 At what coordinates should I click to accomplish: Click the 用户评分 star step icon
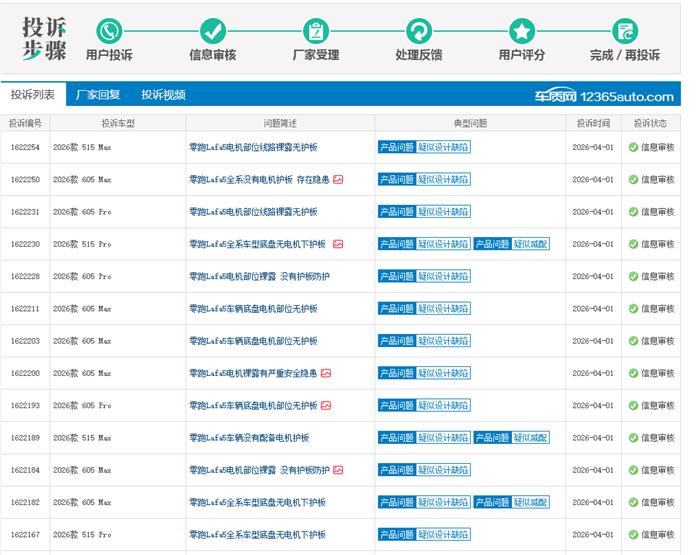[x=522, y=31]
